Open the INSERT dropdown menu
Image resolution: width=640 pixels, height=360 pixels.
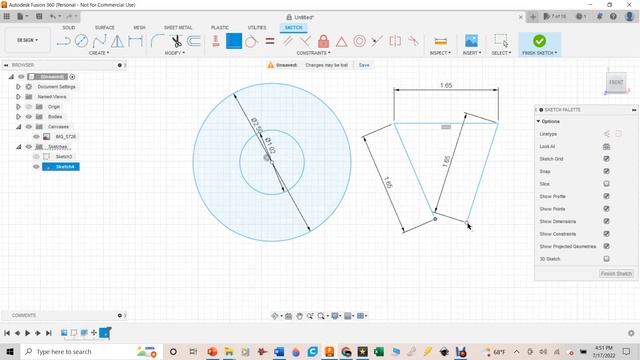(x=471, y=53)
